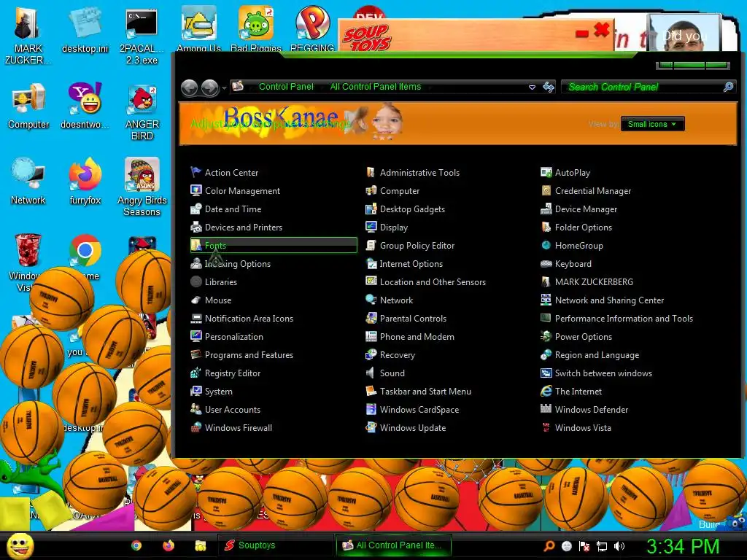Open Desktop Gadgets icon
Viewport: 747px width, 560px height.
(x=371, y=209)
